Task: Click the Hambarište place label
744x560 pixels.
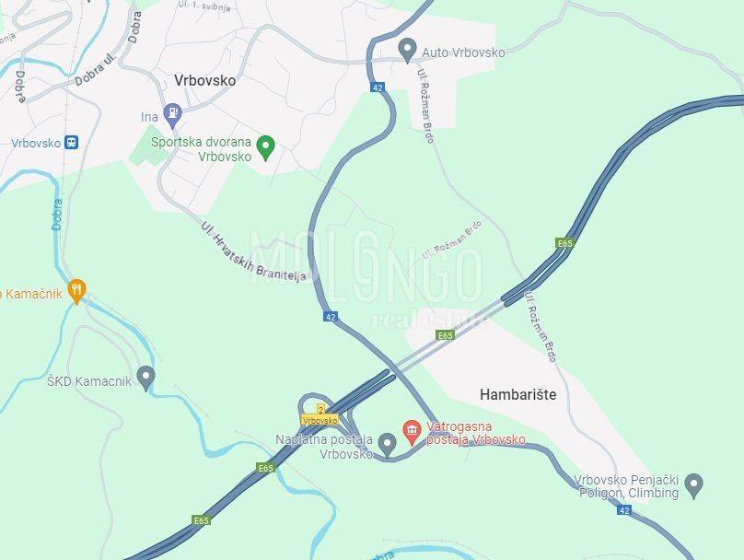Action: point(518,394)
